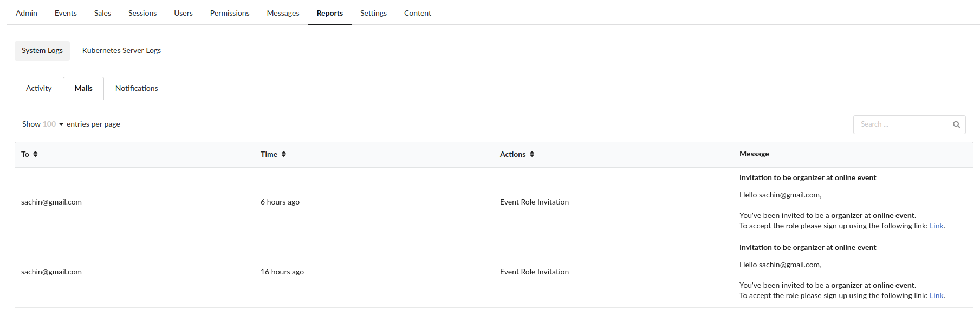Open the Users menu item
Image resolution: width=980 pixels, height=310 pixels.
coord(183,13)
